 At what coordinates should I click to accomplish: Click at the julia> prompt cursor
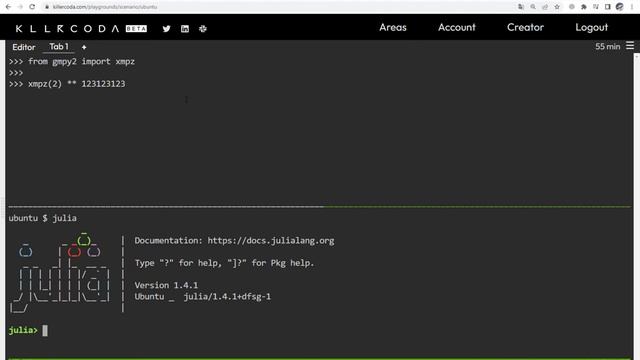point(45,330)
